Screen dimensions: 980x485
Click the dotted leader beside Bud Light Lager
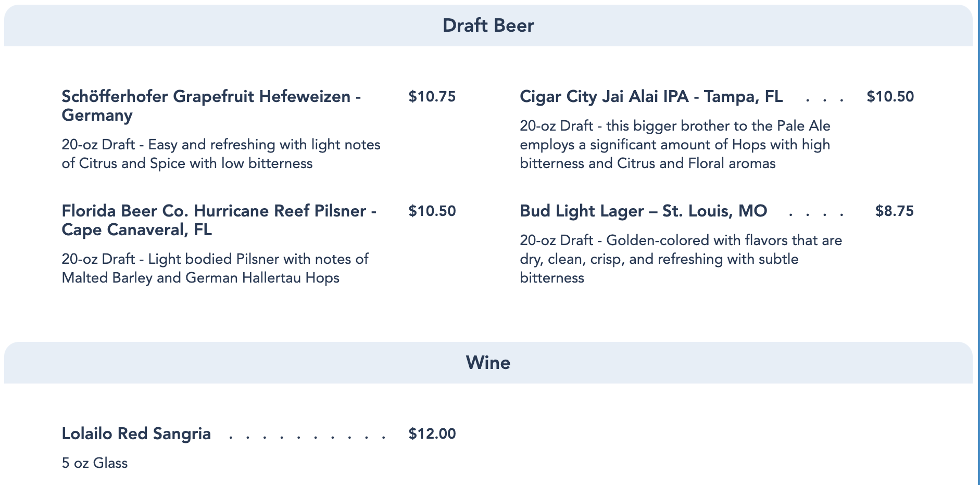[816, 213]
